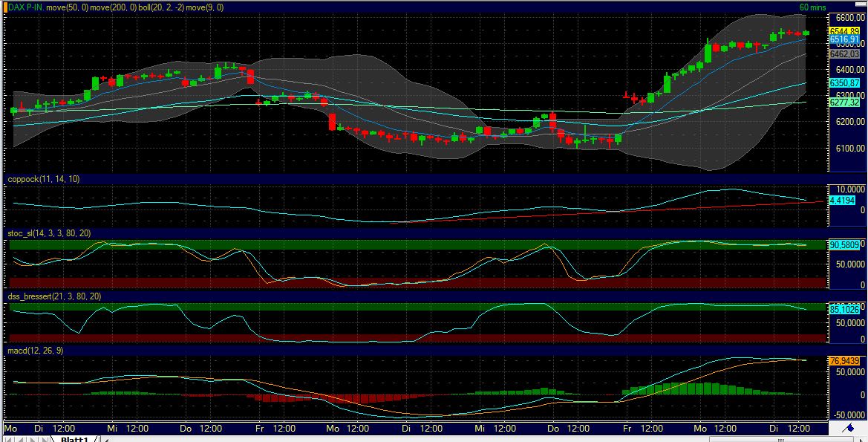
Task: Click the last-sheet navigation arrow icon
Action: (x=43, y=440)
